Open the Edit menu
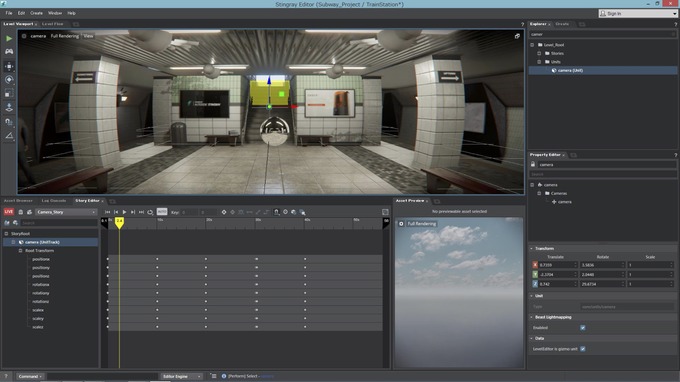The width and height of the screenshot is (680, 382). point(21,13)
